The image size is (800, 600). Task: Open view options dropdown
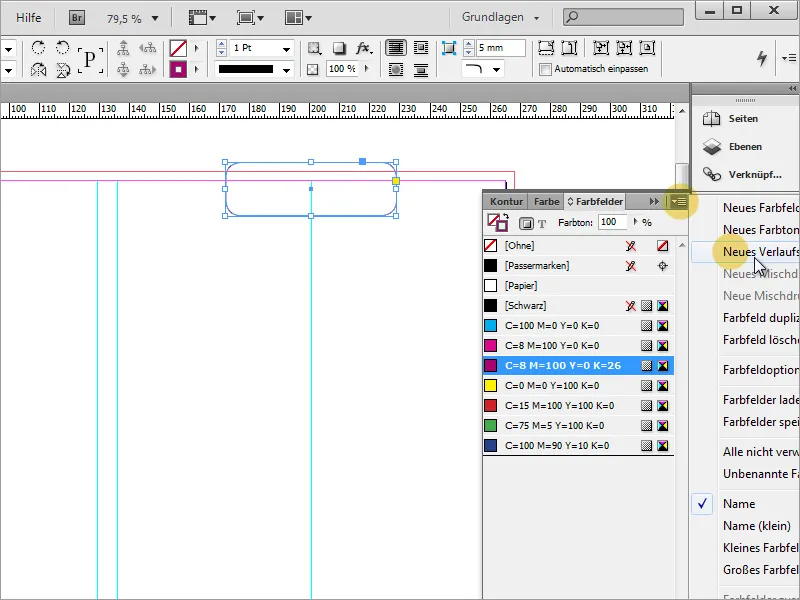point(202,18)
